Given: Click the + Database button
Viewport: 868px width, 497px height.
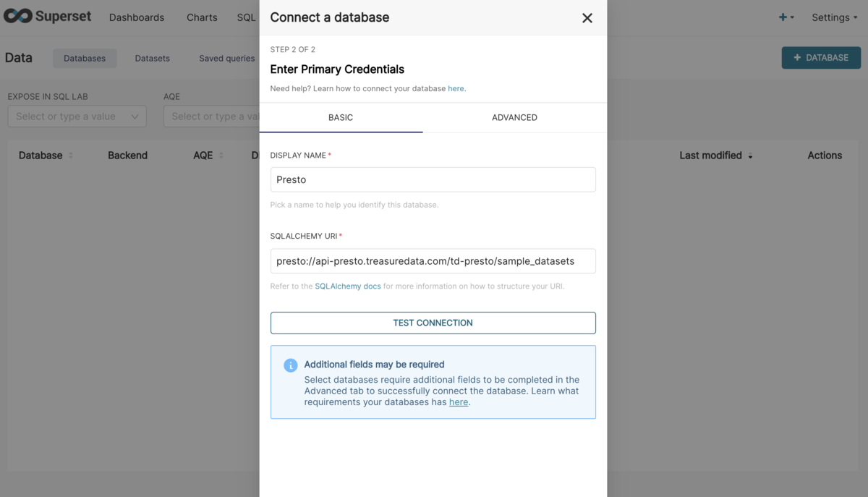Looking at the screenshot, I should pos(821,58).
